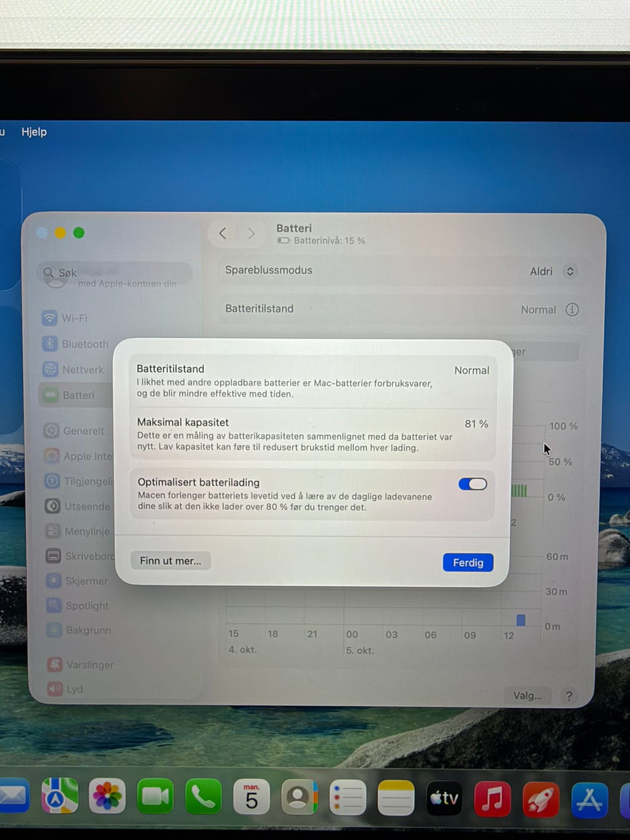630x840 pixels.
Task: Open Photos from the Dock
Action: (x=108, y=796)
